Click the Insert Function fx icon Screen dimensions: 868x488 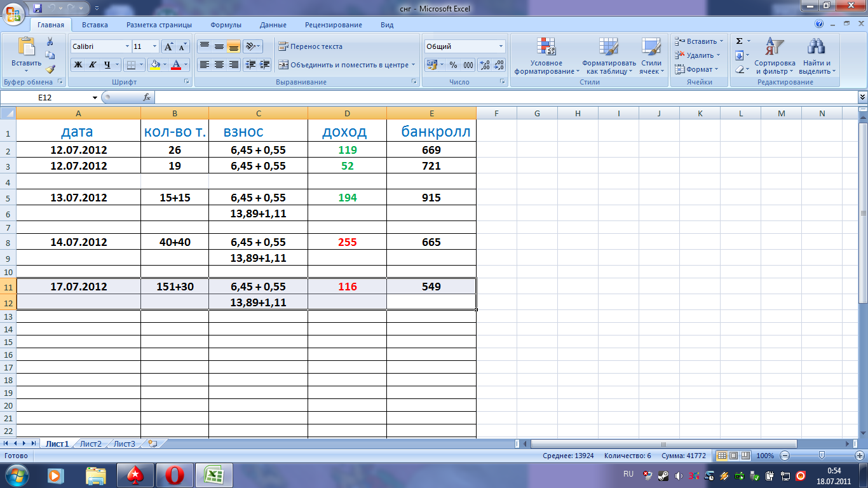[x=147, y=97]
